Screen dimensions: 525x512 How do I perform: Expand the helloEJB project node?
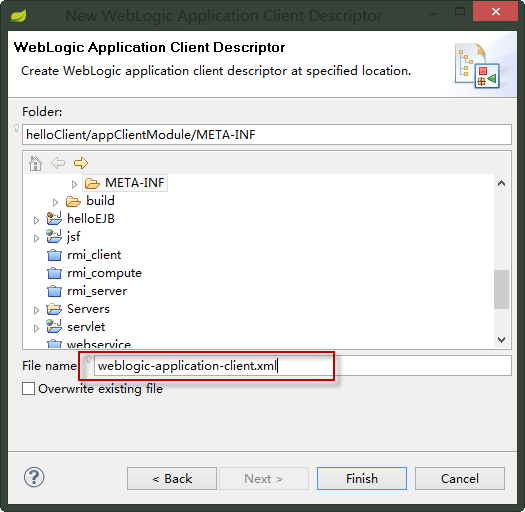click(36, 220)
